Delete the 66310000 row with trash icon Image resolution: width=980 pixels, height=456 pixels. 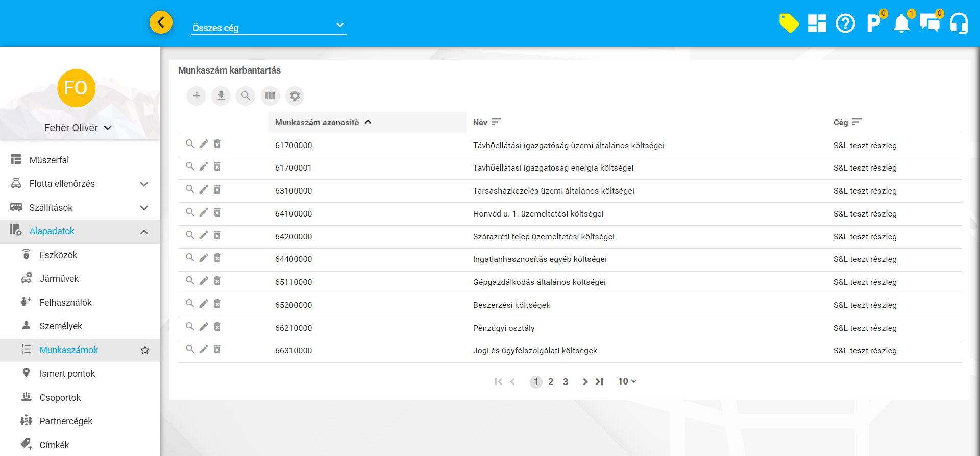(217, 349)
